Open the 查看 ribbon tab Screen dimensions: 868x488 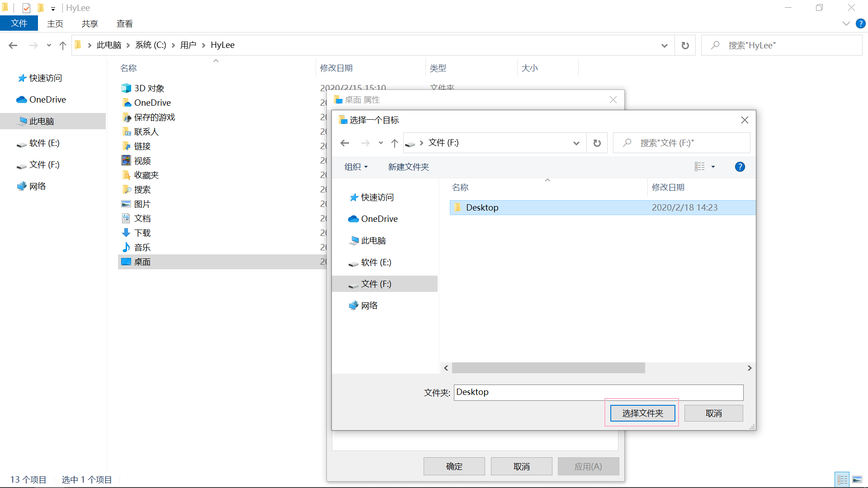[x=124, y=23]
